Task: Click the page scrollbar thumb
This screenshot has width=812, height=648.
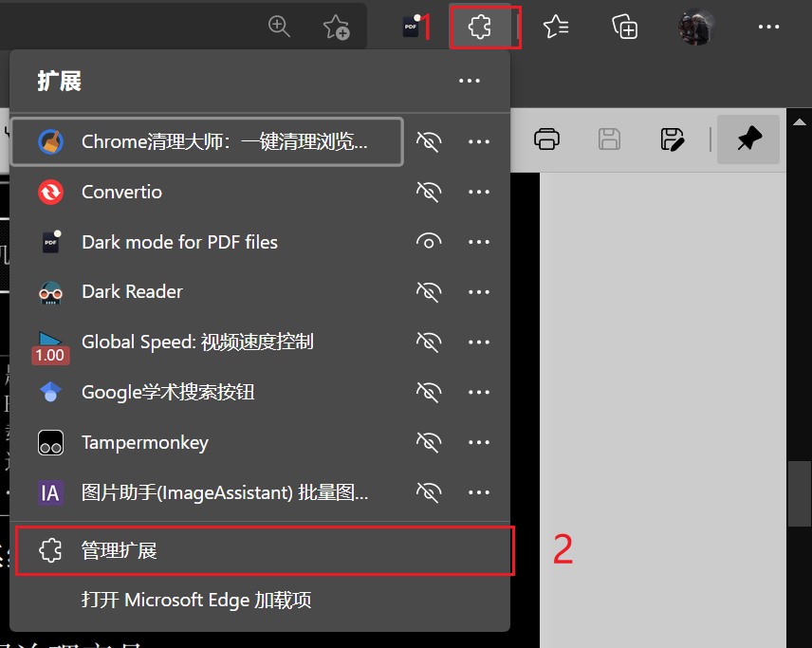Action: coord(799,491)
